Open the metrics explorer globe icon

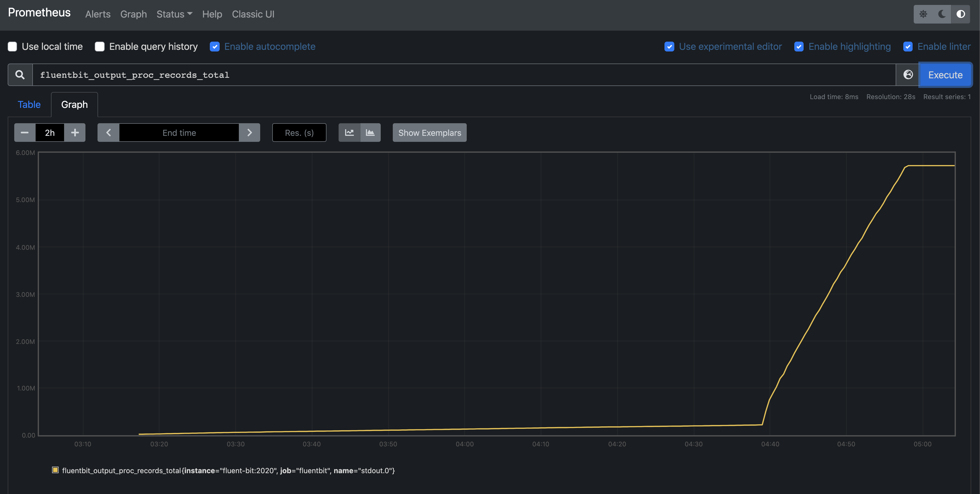[x=909, y=74]
